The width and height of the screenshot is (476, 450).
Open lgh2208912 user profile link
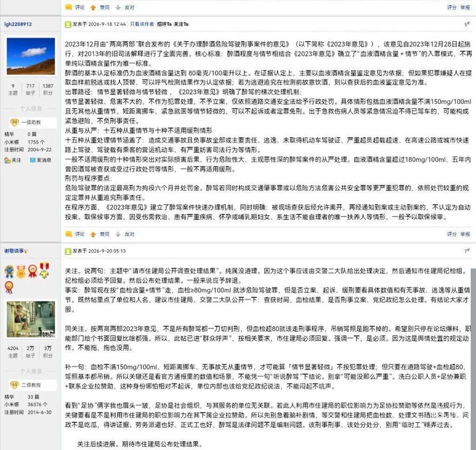pyautogui.click(x=18, y=24)
